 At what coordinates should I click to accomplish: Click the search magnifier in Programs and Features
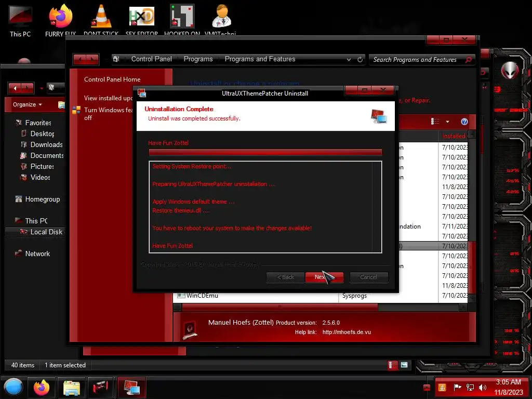[469, 60]
